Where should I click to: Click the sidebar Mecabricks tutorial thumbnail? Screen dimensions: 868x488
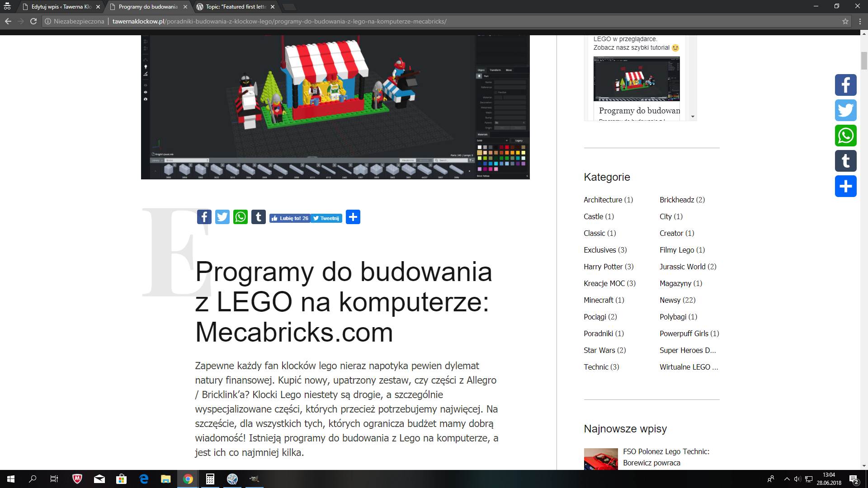point(637,79)
